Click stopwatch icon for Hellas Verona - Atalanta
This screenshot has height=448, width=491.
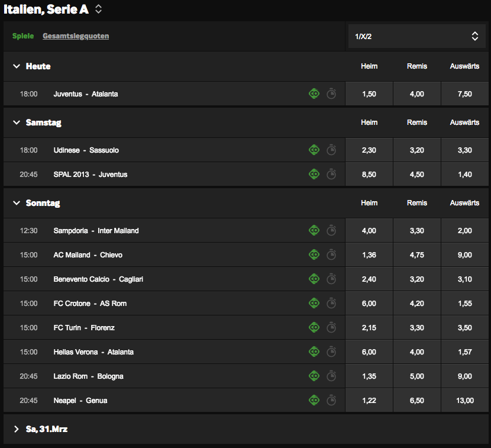tap(331, 352)
